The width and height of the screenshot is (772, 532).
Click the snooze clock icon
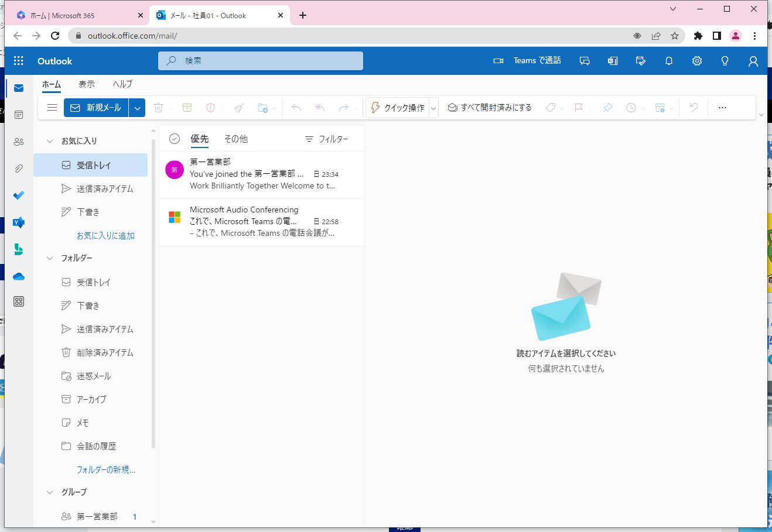(x=631, y=108)
